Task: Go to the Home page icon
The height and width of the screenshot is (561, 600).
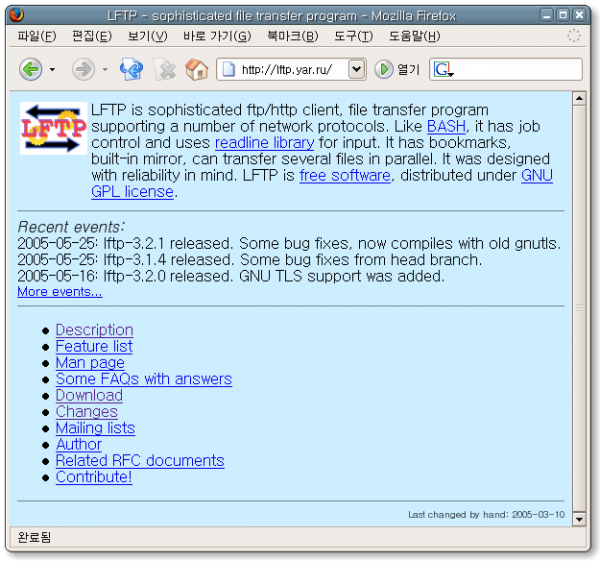Action: click(197, 69)
